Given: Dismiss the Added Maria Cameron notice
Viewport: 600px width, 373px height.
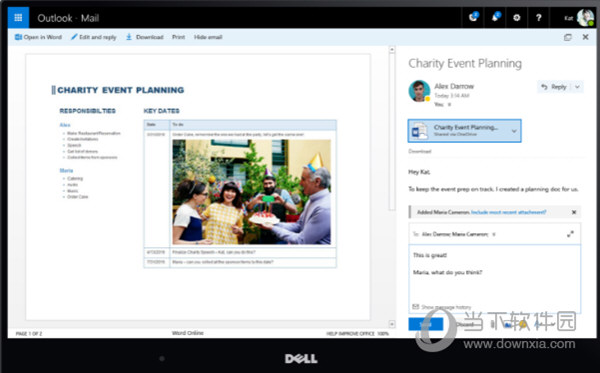Looking at the screenshot, I should point(574,212).
